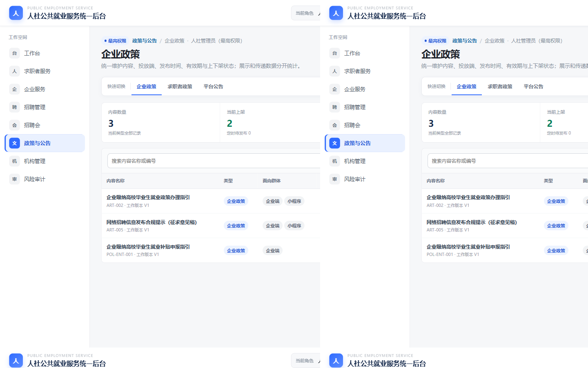This screenshot has height=368, width=588.
Task: Click 类型 column header in the right-hand copy
Action: tap(548, 181)
